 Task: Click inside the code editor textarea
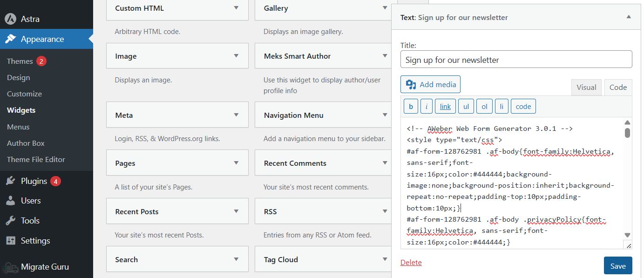(x=511, y=183)
